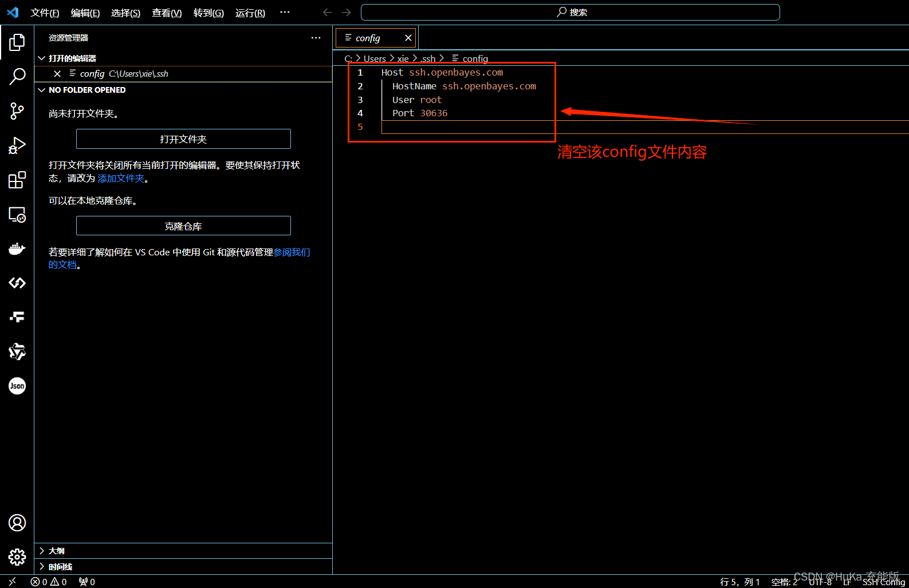
Task: Place cursor on empty line 5
Action: coord(645,127)
